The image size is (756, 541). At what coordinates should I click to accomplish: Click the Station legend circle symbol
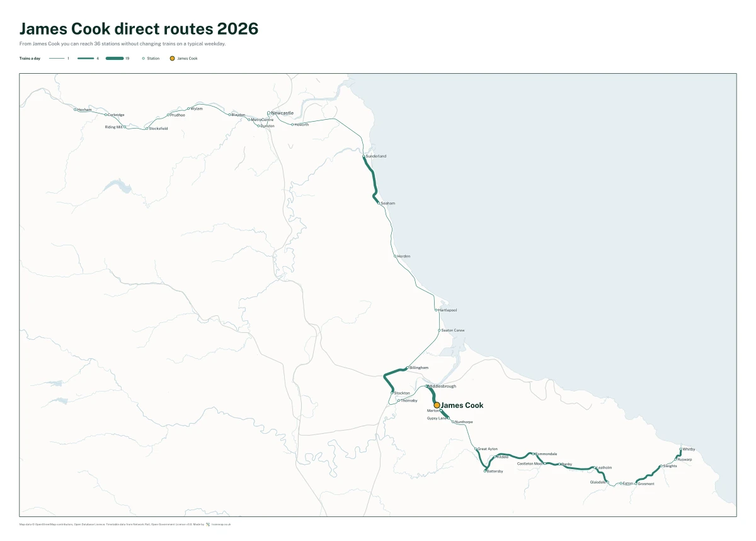point(144,58)
